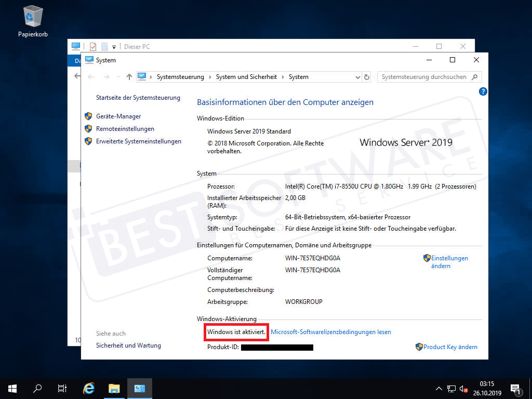Open Task View from the taskbar
The image size is (532, 399).
pos(62,388)
